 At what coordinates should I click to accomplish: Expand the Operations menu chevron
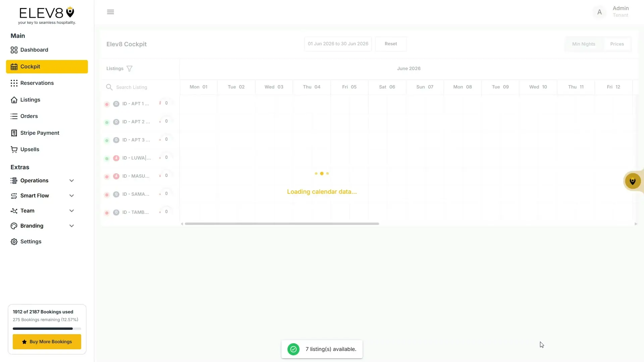click(71, 181)
